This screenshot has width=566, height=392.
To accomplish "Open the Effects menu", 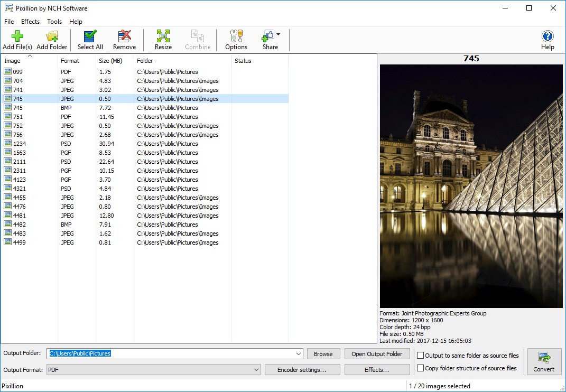I will (30, 21).
